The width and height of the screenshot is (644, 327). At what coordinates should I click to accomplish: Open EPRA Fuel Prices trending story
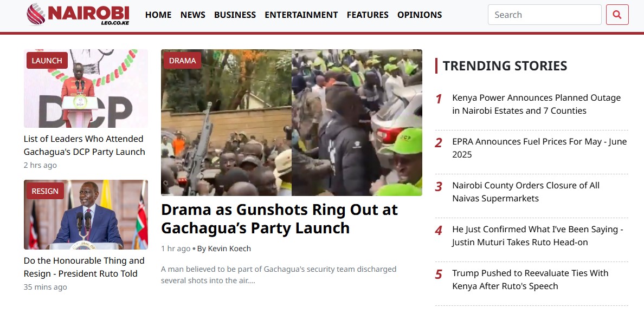coord(539,148)
